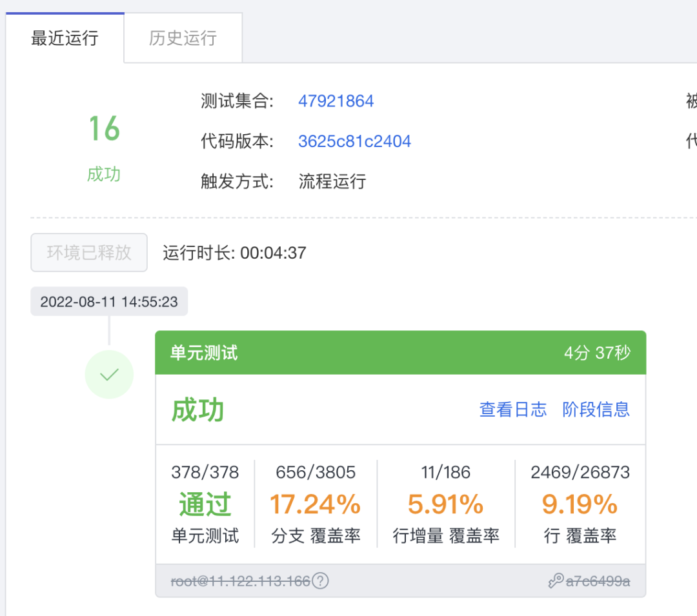Click the green checkmark status circle
This screenshot has width=697, height=616.
(x=109, y=374)
